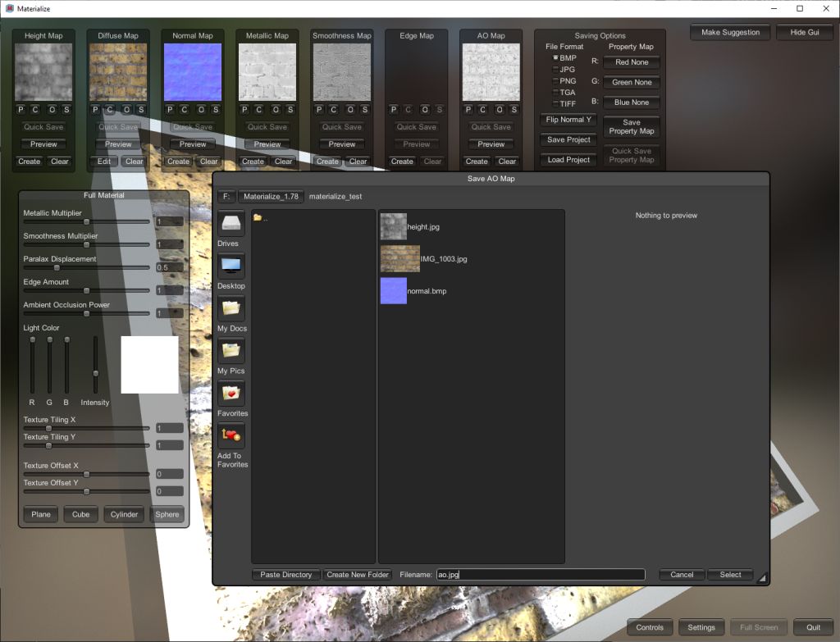840x642 pixels.
Task: Show mesh as Sphere
Action: pos(167,515)
